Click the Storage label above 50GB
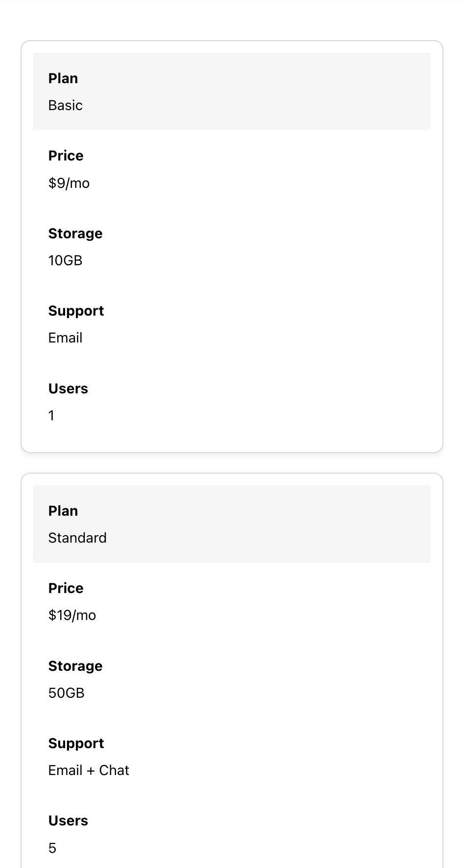466x868 pixels. pos(75,666)
